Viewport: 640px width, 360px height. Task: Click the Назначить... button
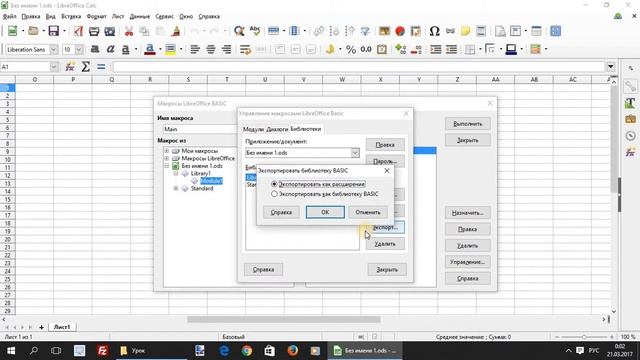tap(467, 213)
